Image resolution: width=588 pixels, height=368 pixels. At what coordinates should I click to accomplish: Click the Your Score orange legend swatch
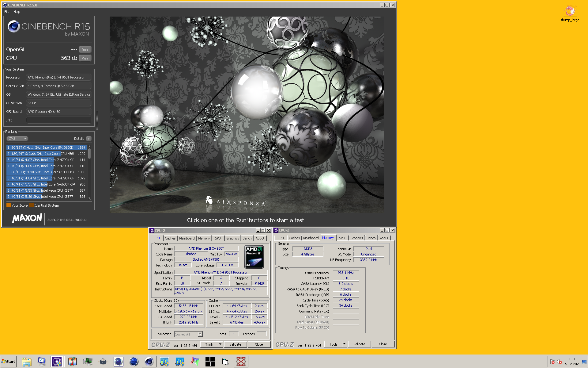click(9, 205)
